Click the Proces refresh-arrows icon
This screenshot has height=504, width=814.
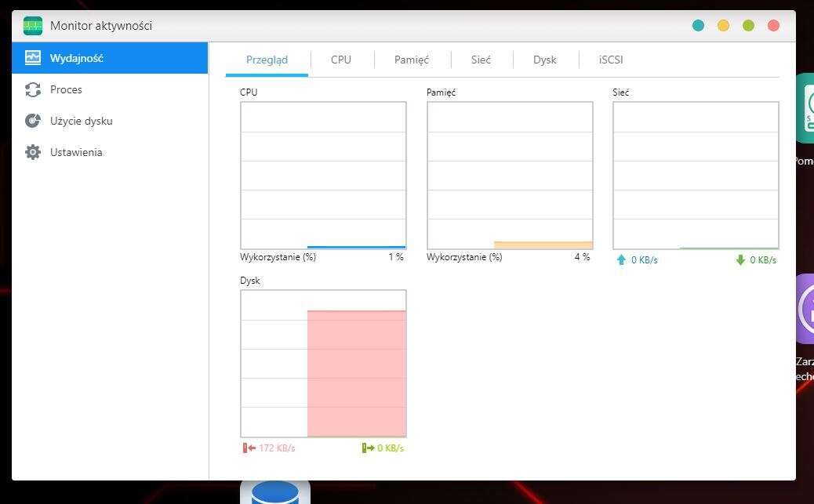tap(33, 90)
